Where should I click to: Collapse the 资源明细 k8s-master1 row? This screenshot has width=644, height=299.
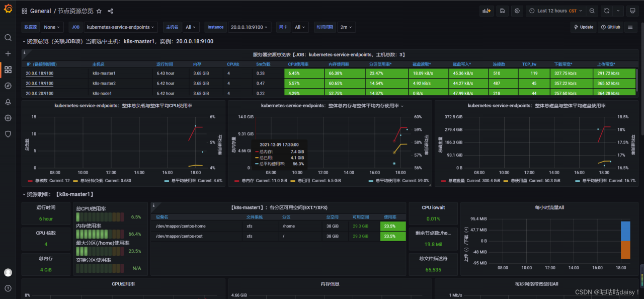tap(58, 194)
